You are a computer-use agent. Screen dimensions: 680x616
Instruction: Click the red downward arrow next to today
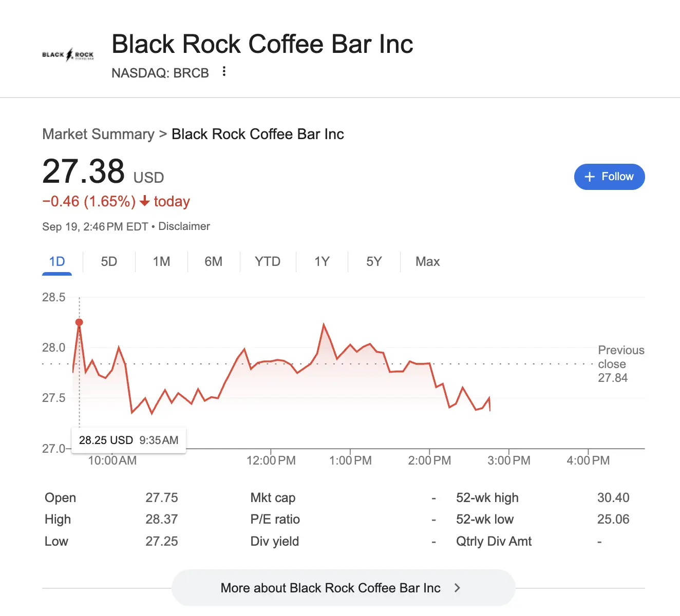[x=144, y=201]
